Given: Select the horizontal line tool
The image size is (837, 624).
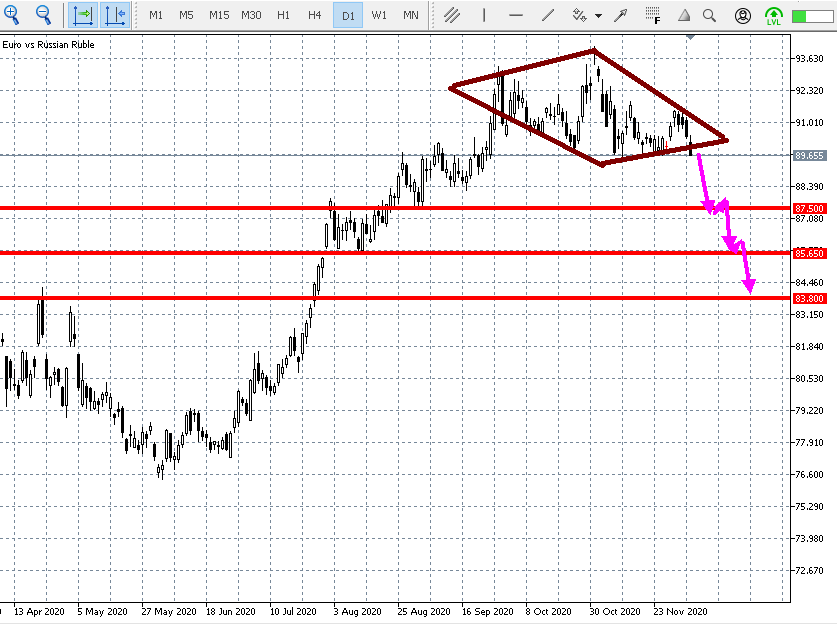Looking at the screenshot, I should pyautogui.click(x=516, y=15).
